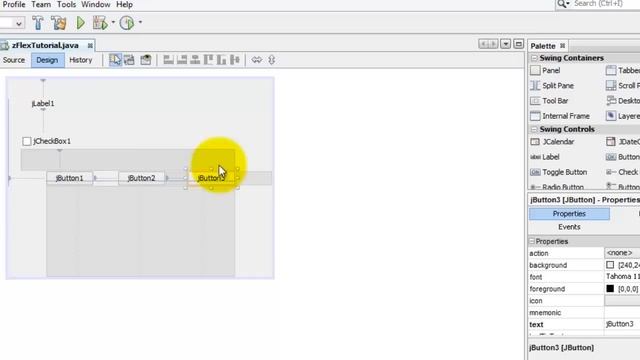Screen dimensions: 640x360
Task: Pick Internal Frame in the palette
Action: coord(560,116)
